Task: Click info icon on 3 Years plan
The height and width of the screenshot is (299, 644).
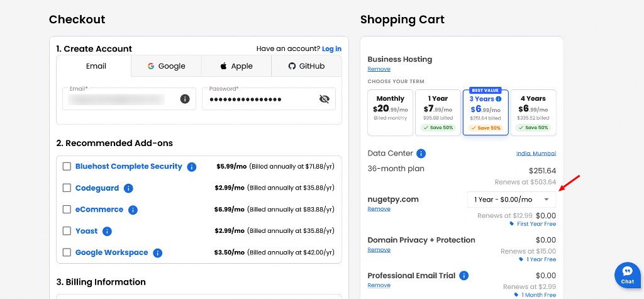Action: coord(499,99)
